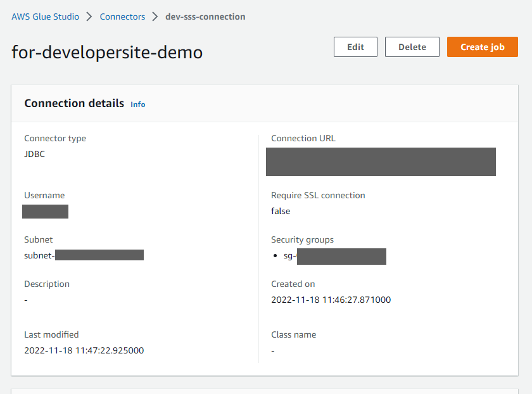This screenshot has width=532, height=394.
Task: Click the chevron after Connectors breadcrumb
Action: coord(155,16)
